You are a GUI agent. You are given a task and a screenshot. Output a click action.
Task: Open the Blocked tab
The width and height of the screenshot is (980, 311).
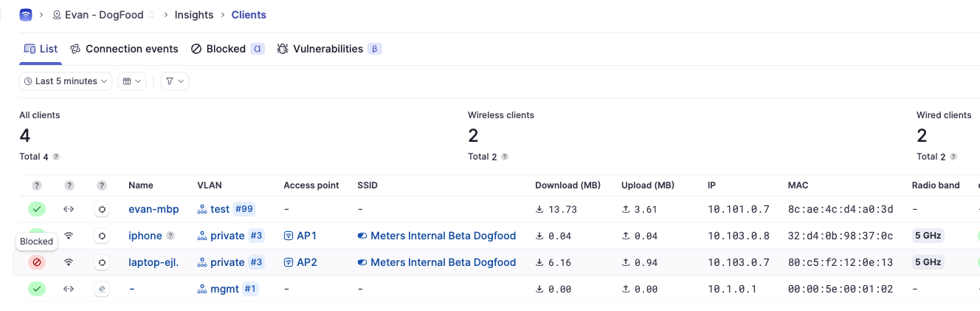(x=225, y=49)
